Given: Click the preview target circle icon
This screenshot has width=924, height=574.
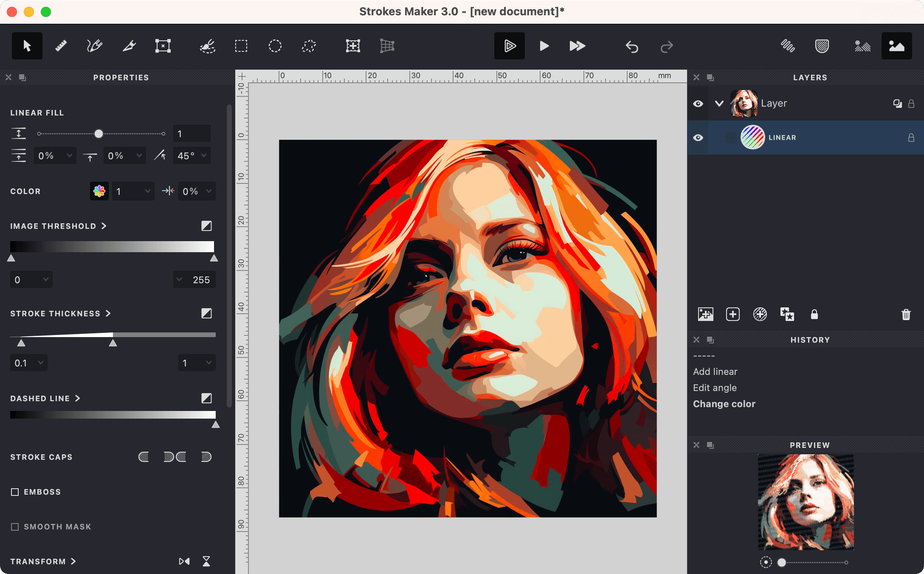Looking at the screenshot, I should click(x=766, y=562).
